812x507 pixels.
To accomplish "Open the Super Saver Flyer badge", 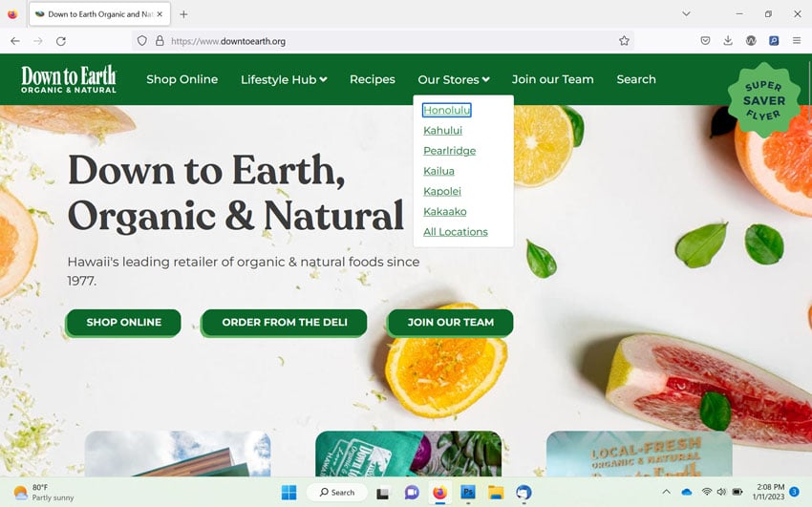I will point(764,100).
